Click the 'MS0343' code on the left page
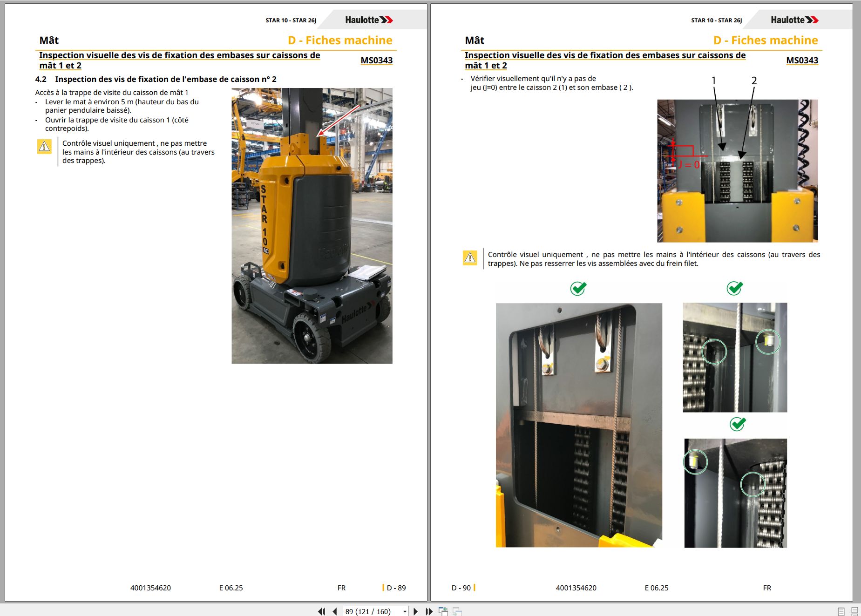The height and width of the screenshot is (616, 861). coord(376,61)
